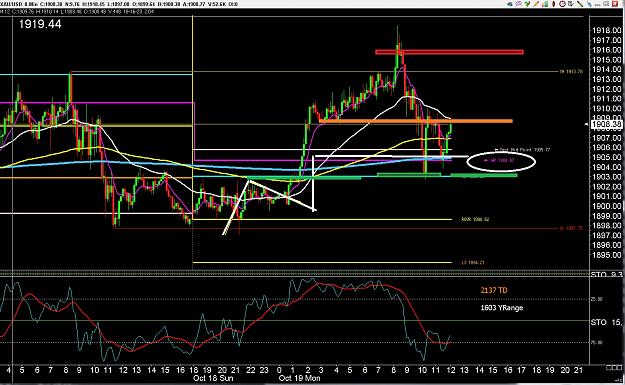Viewport: 625px width, 385px height.
Task: Click the 1603 YRange label
Action: coord(502,308)
